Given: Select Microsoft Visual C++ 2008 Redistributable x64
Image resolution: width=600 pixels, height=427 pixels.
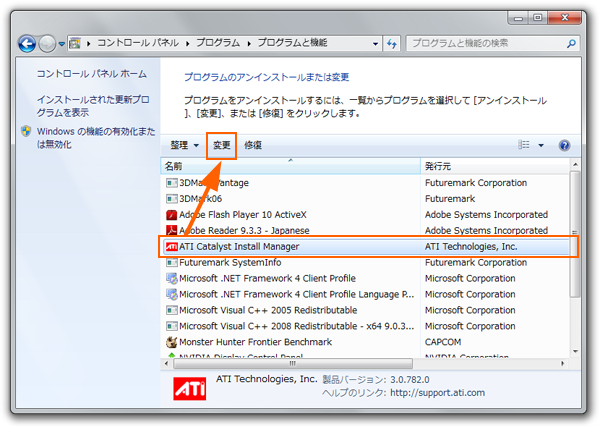Looking at the screenshot, I should (365, 326).
